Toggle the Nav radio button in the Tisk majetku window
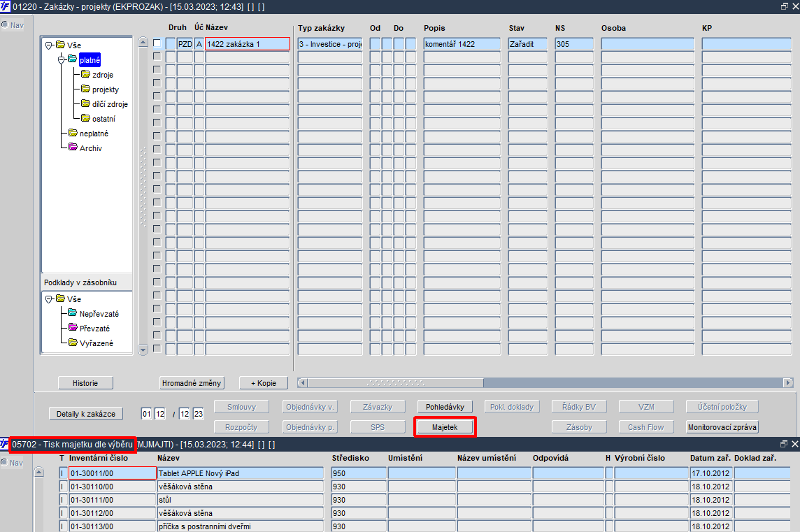This screenshot has width=800, height=532. tap(5, 462)
